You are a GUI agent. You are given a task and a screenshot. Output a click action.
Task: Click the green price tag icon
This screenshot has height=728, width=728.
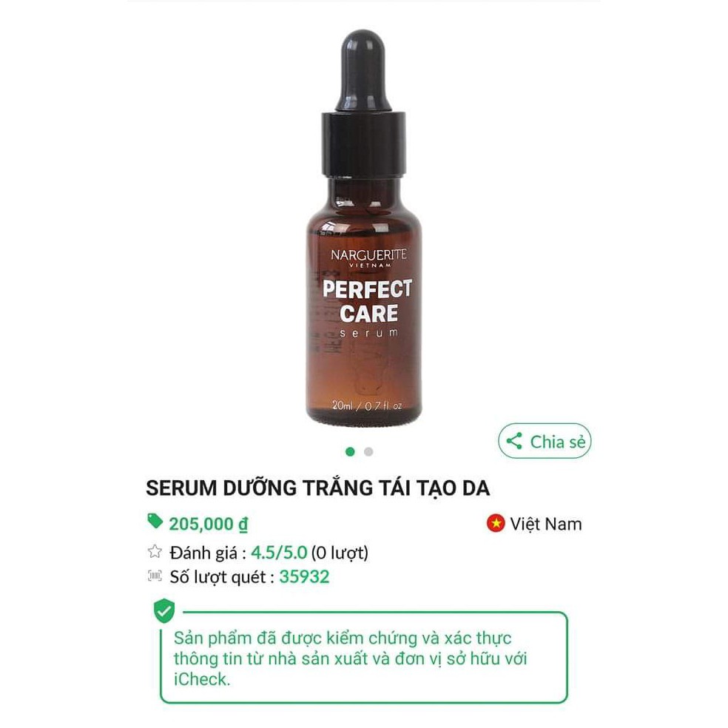(155, 522)
